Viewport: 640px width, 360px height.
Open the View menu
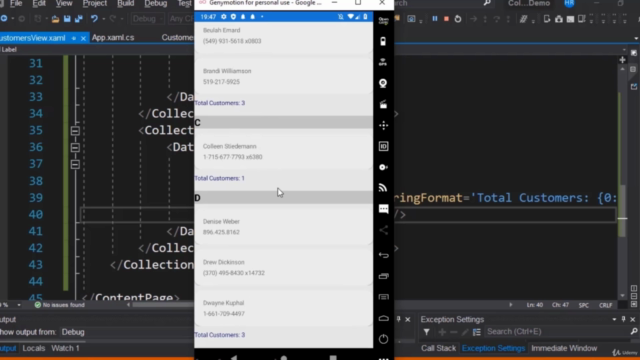tap(64, 3)
